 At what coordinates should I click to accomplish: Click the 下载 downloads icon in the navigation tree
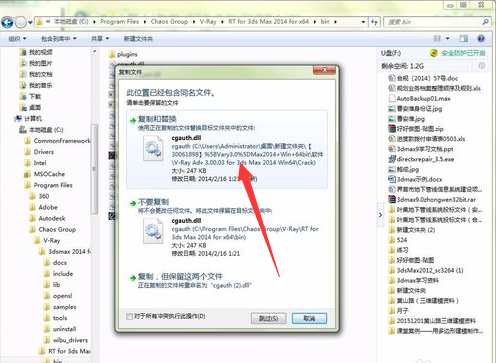point(23,96)
